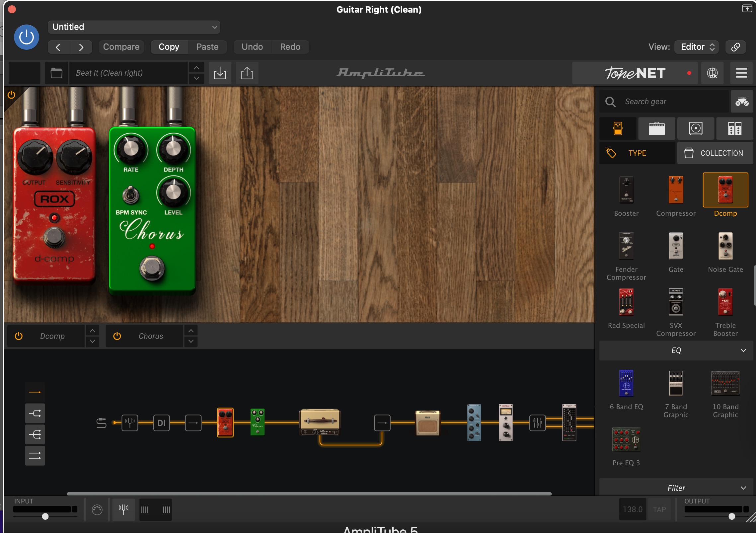
Task: Select the single serial signal routing icon
Action: pos(35,392)
